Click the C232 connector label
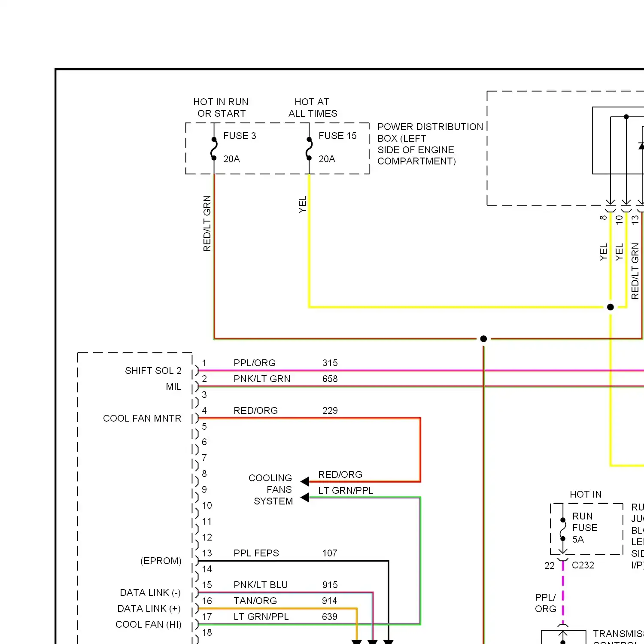 583,565
